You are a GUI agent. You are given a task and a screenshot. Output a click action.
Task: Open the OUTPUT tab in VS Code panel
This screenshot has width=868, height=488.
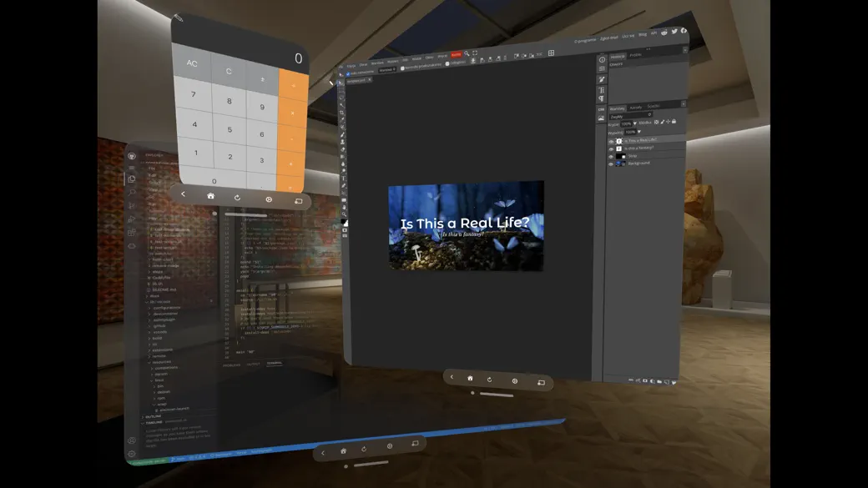click(253, 364)
